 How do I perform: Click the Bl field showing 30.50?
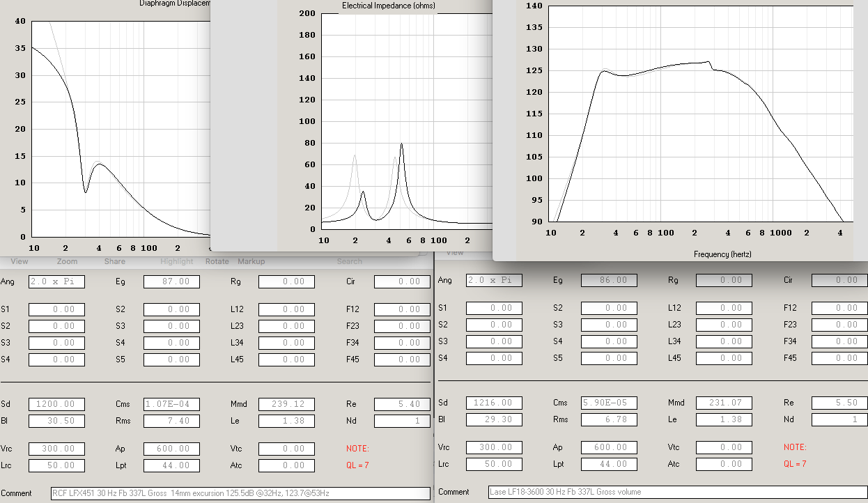pos(56,421)
